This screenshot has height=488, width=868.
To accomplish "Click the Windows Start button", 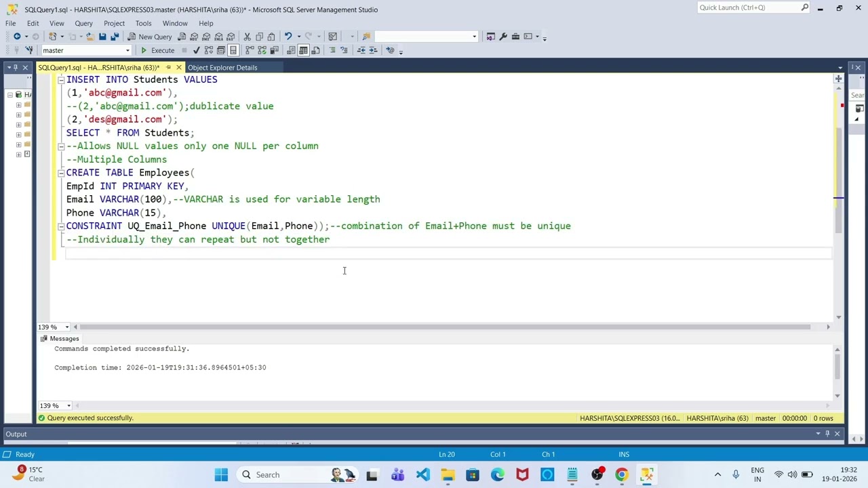I will [x=221, y=474].
